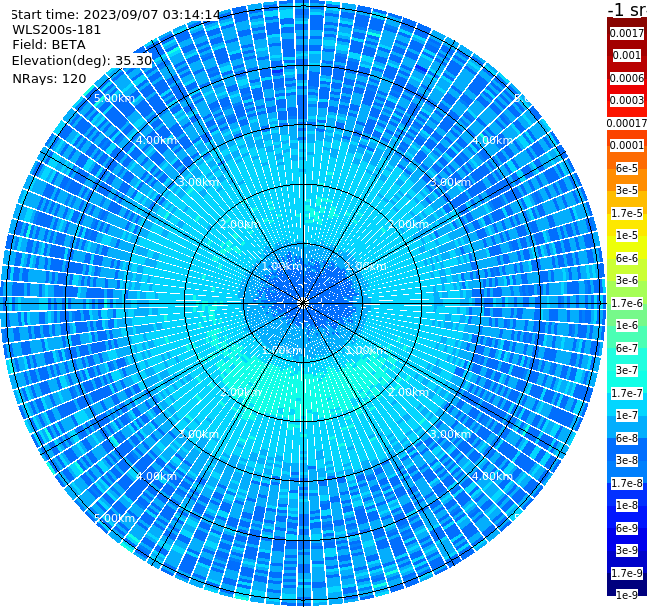Click the 4.00km label in the southwest quadrant

156,476
